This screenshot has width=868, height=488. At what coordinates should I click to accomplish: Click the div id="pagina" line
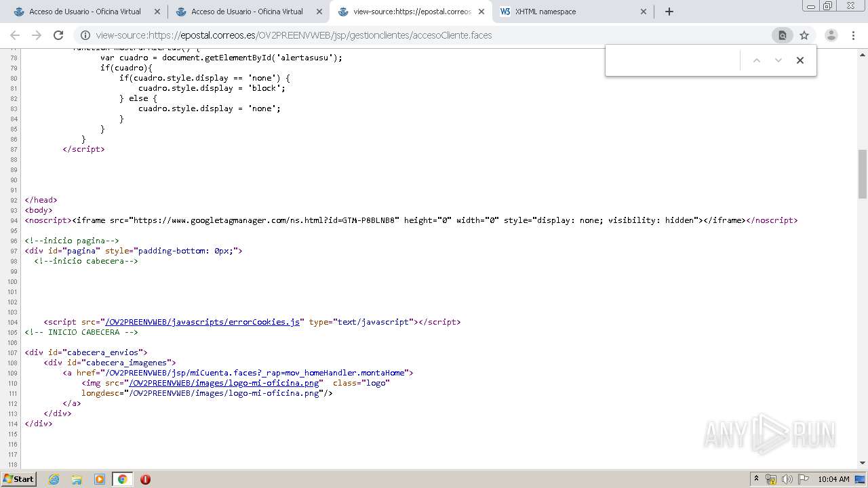pyautogui.click(x=134, y=251)
